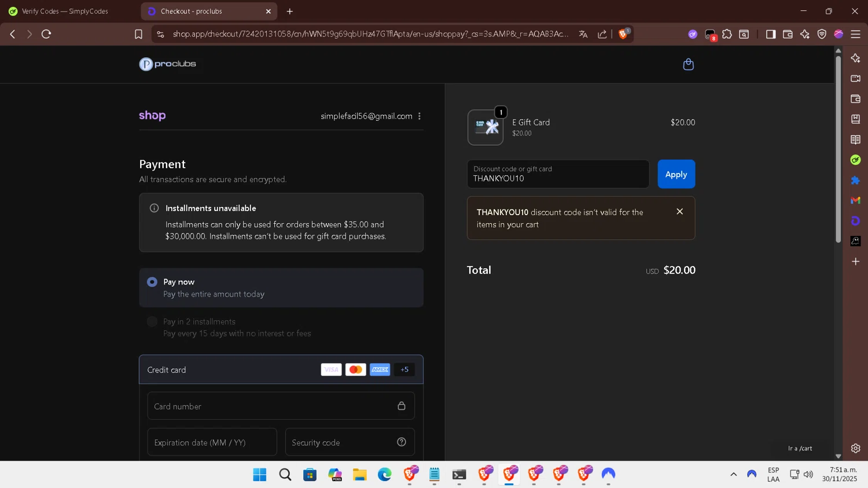Click the extension with red 8 badge
Image resolution: width=868 pixels, height=488 pixels.
[x=711, y=35]
